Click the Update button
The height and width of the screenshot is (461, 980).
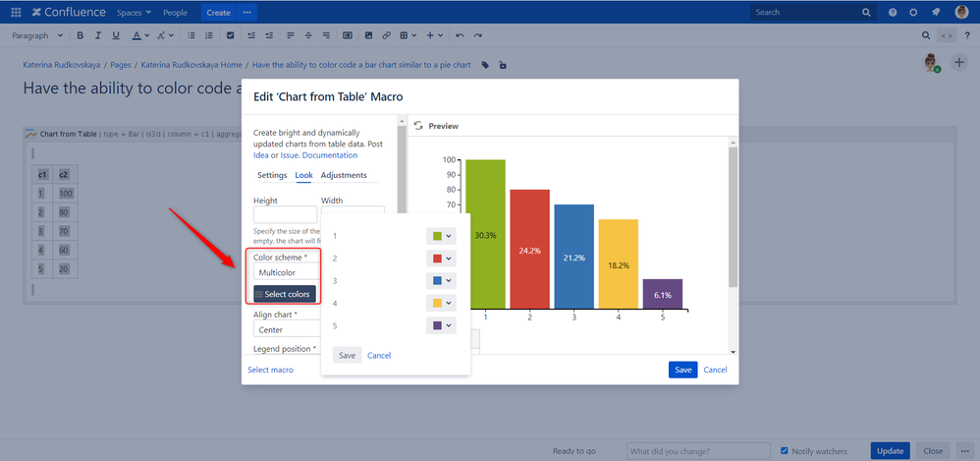pyautogui.click(x=890, y=451)
